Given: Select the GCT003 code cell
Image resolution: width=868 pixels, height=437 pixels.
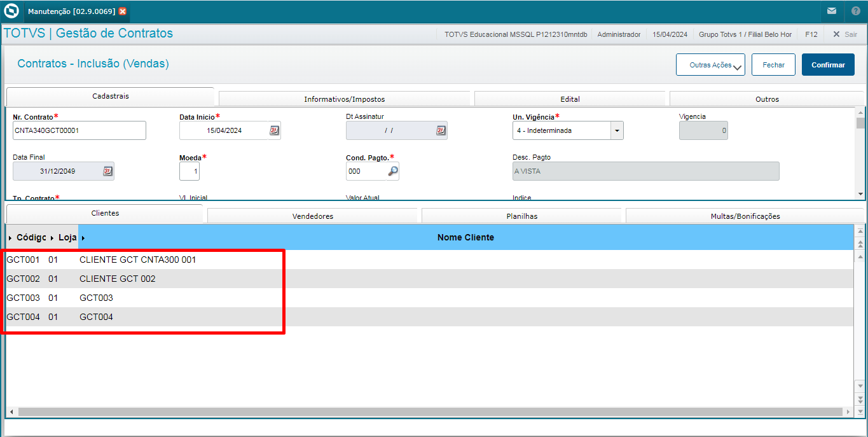Looking at the screenshot, I should point(23,298).
